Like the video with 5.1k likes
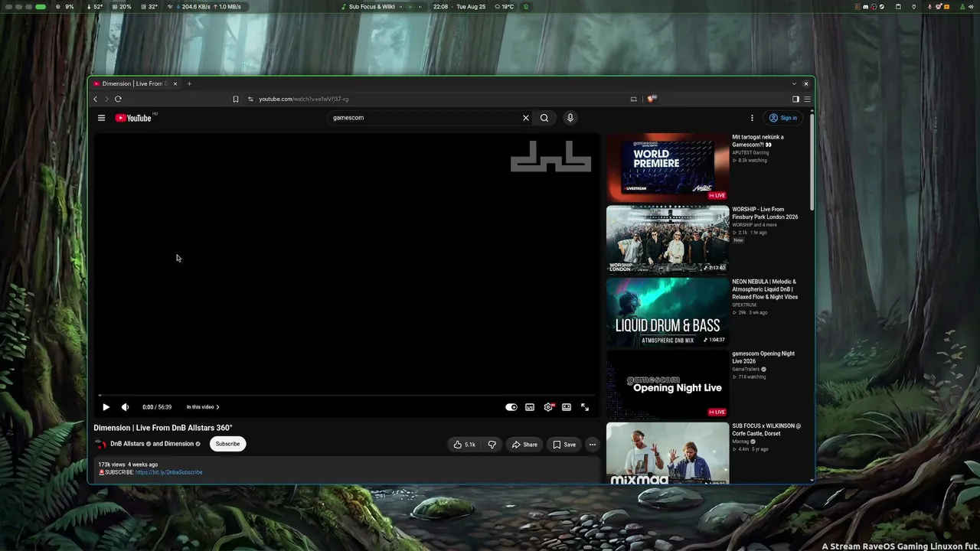 [x=465, y=445]
